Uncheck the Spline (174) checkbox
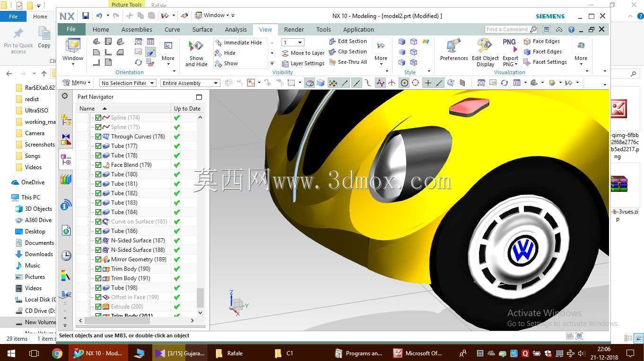This screenshot has width=644, height=361. tap(98, 118)
